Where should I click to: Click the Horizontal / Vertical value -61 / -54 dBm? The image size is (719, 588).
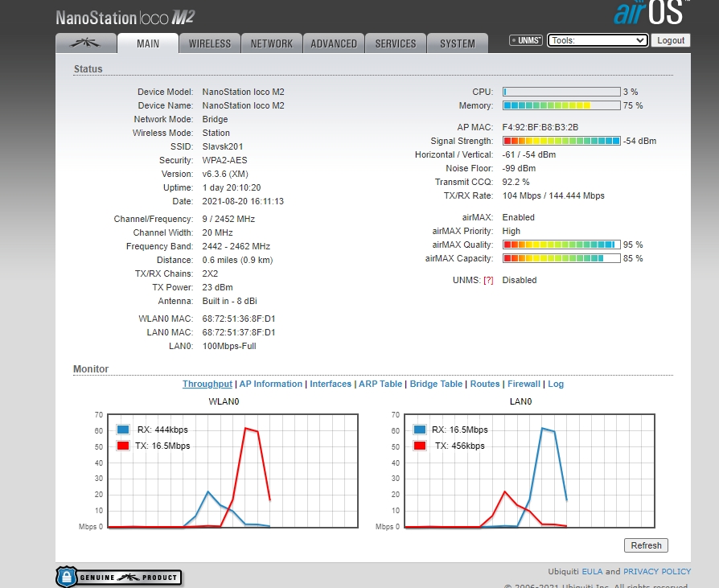coord(529,154)
